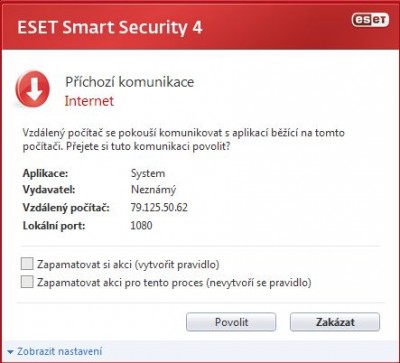Click the vytvořit pravidlo checkbox label text
This screenshot has width=400, height=363.
pos(128,265)
